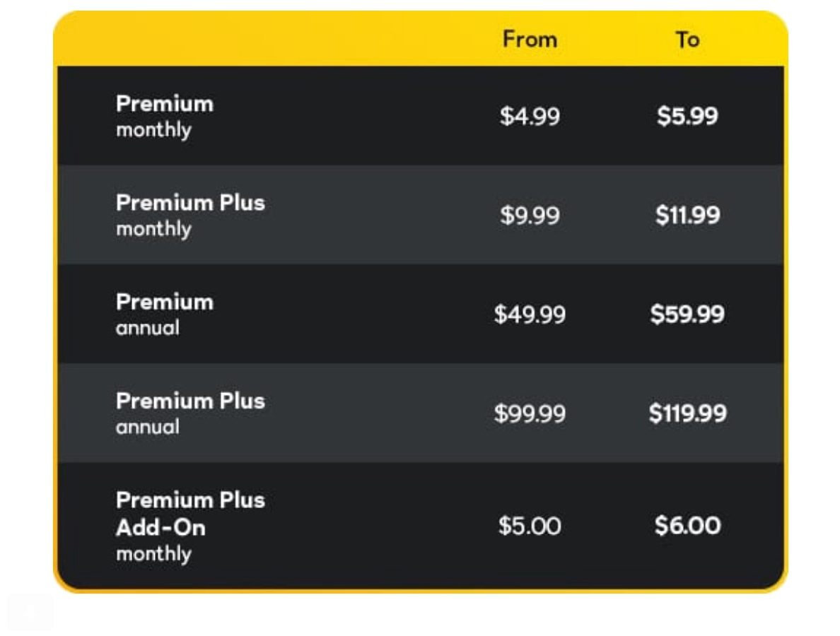Click the 'From' column header
Image resolution: width=840 pixels, height=636 pixels.
click(530, 40)
